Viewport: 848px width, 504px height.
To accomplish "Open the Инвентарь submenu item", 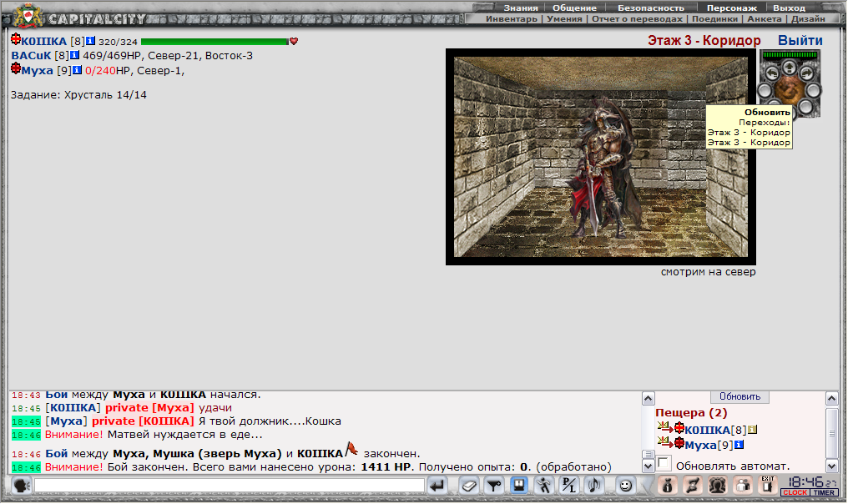I will (512, 18).
